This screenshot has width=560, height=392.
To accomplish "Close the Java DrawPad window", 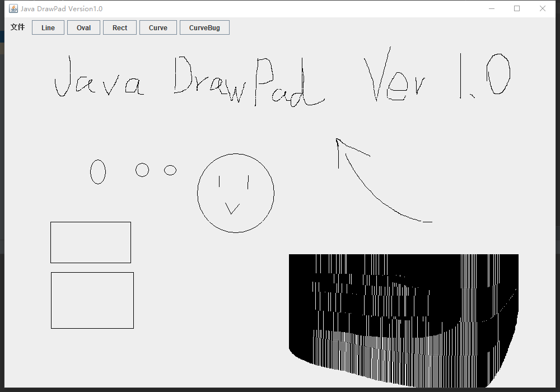I will [x=543, y=8].
